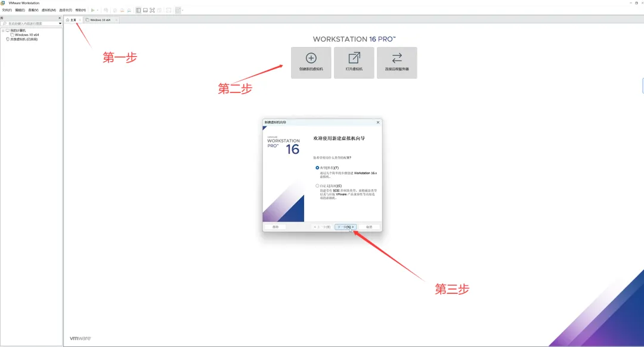Click the 创建新的虚拟机 tile with plus icon
This screenshot has height=347, width=644.
(x=311, y=63)
